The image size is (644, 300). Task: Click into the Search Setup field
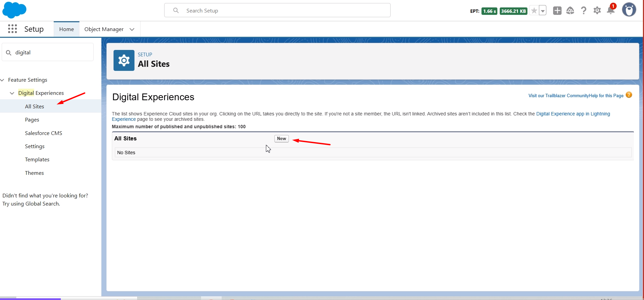277,10
